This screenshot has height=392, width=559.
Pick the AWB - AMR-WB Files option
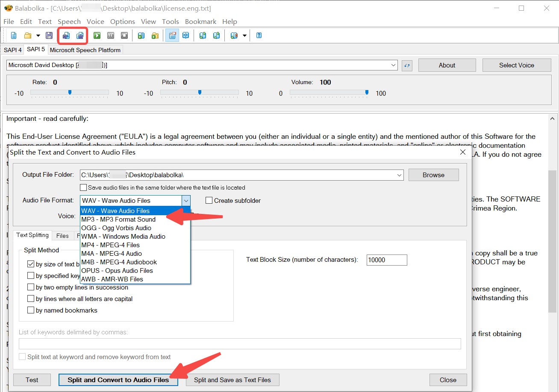135,279
